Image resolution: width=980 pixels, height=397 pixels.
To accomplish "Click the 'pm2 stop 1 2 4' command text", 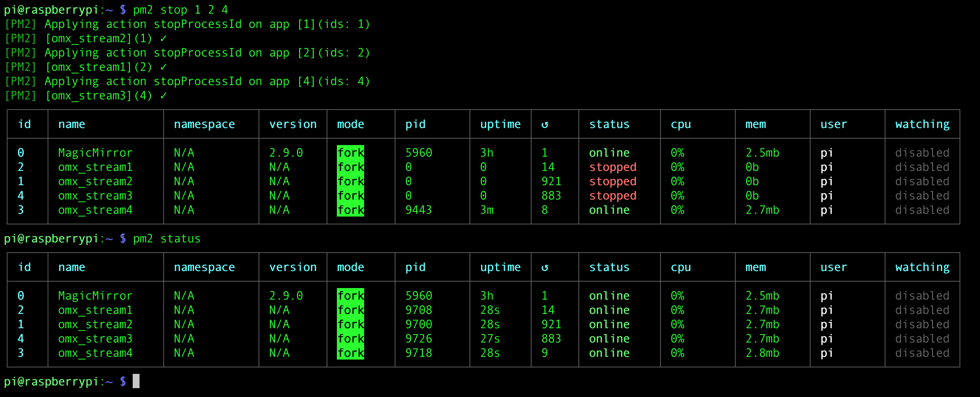I will [180, 10].
